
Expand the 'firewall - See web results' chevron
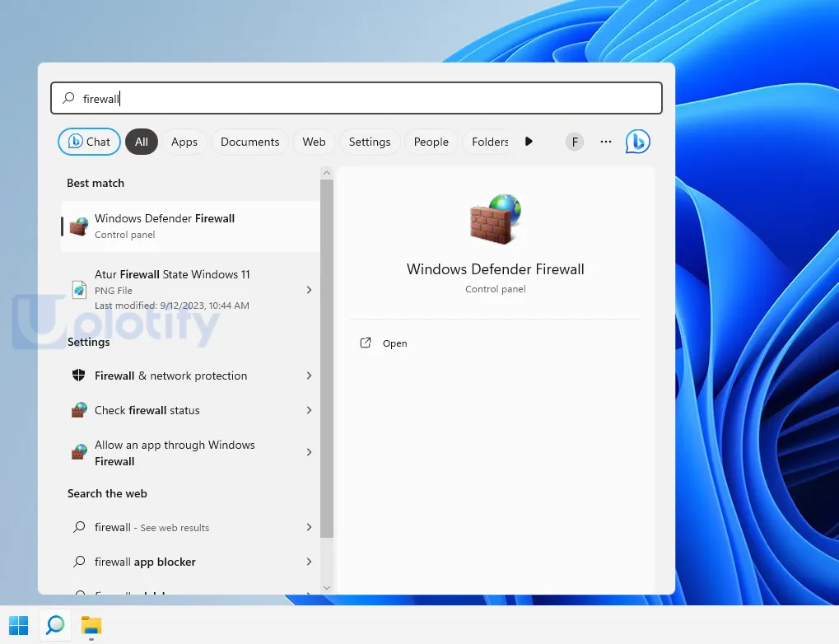pyautogui.click(x=309, y=527)
